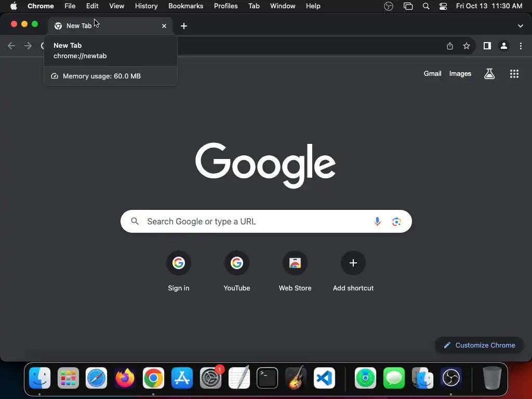Open the profile avatar icon
Image resolution: width=532 pixels, height=399 pixels.
click(504, 46)
